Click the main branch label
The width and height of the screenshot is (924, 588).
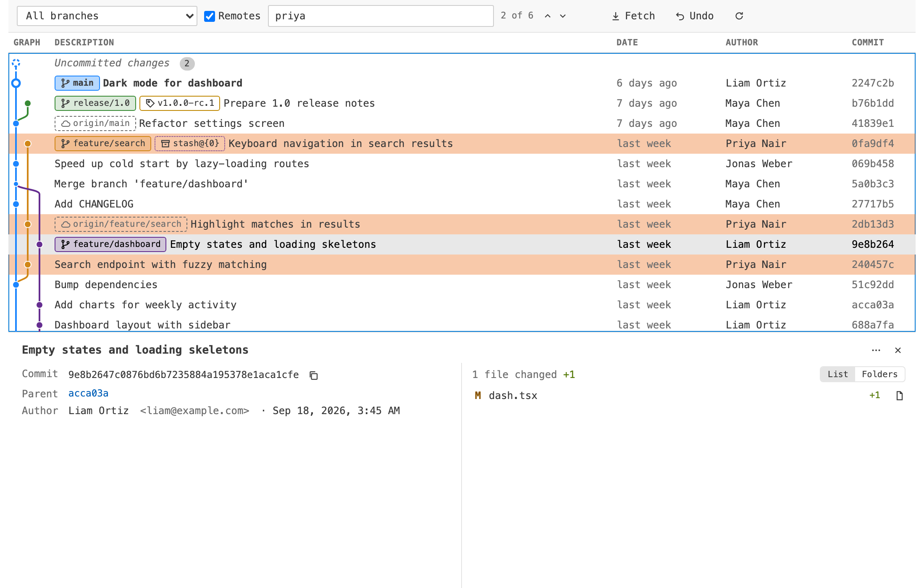pyautogui.click(x=77, y=83)
